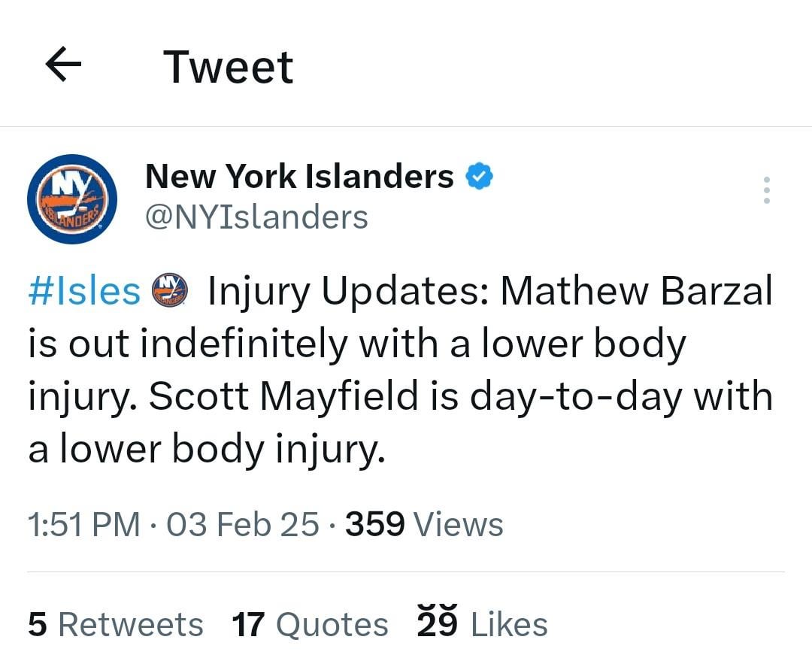Click the NY Islanders circular logo image
The height and width of the screenshot is (670, 812).
tap(72, 199)
